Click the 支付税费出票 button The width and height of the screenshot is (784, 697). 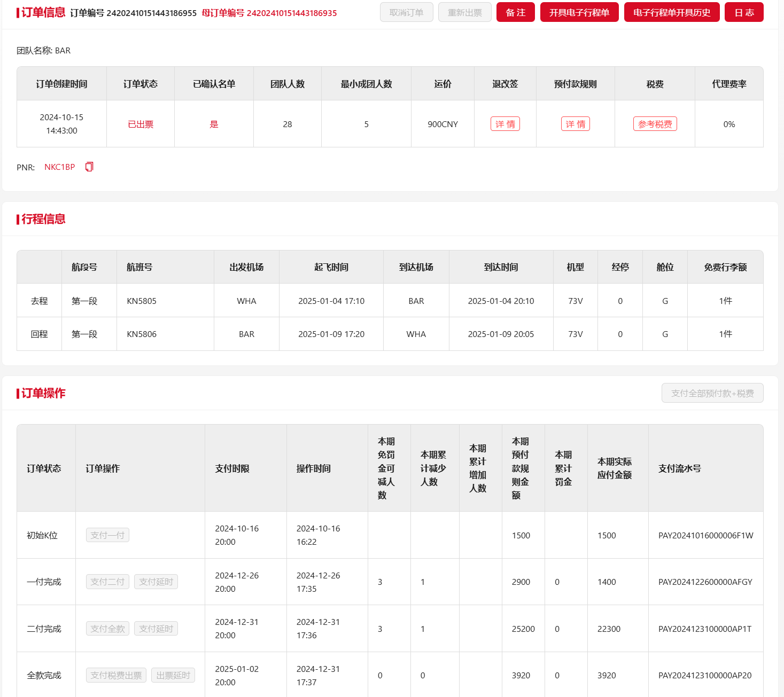(x=116, y=675)
